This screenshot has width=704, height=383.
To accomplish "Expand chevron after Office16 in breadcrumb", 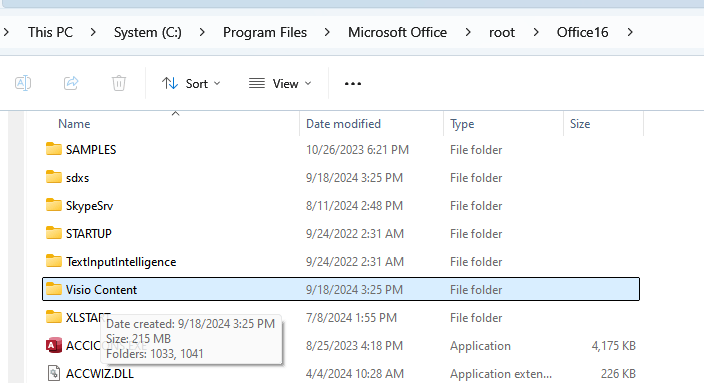I will click(630, 32).
